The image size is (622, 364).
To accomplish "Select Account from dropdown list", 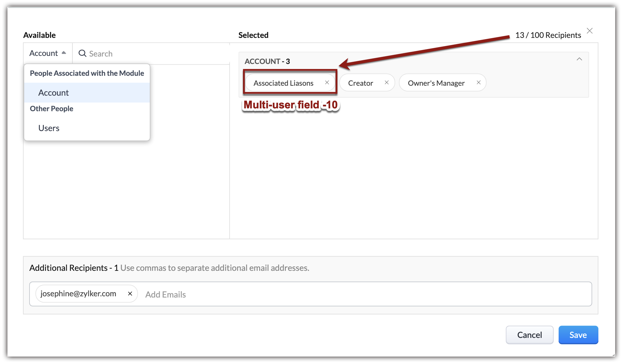I will coord(53,93).
